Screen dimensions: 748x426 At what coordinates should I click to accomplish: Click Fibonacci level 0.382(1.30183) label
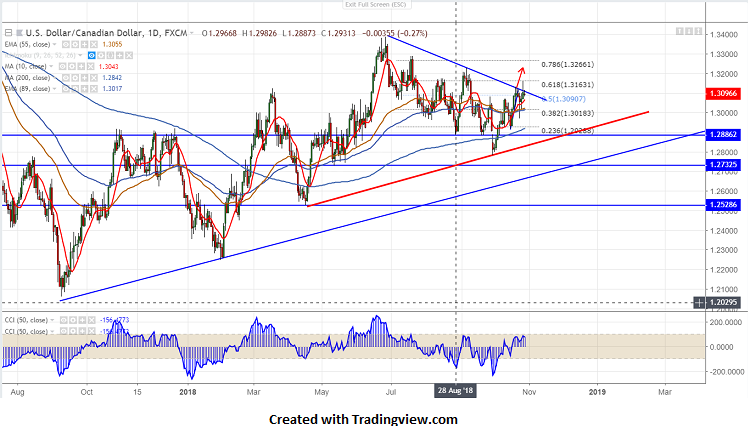(568, 113)
